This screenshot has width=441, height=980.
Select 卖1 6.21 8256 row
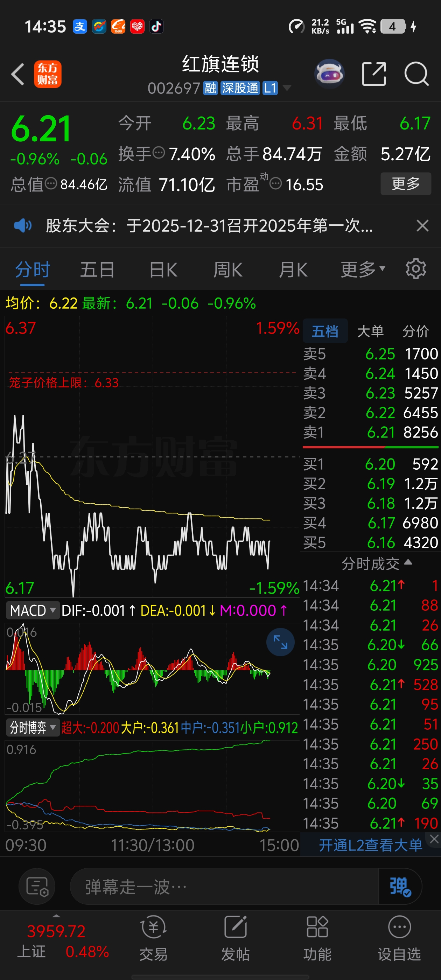point(371,432)
